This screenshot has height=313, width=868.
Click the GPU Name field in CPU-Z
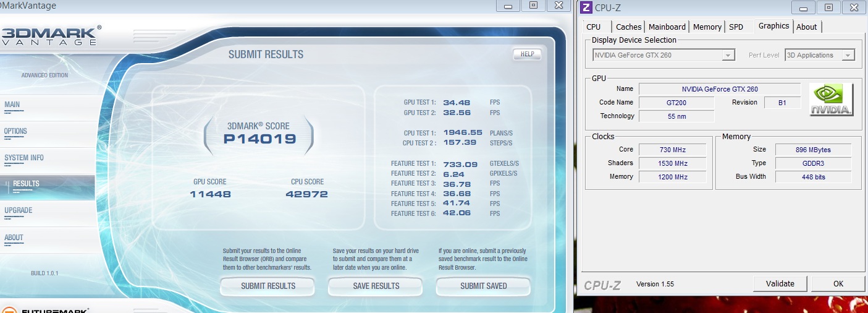720,89
